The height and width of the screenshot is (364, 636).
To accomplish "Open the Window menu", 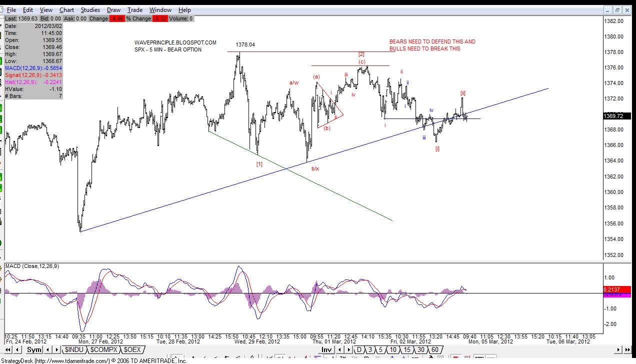I will [x=160, y=10].
